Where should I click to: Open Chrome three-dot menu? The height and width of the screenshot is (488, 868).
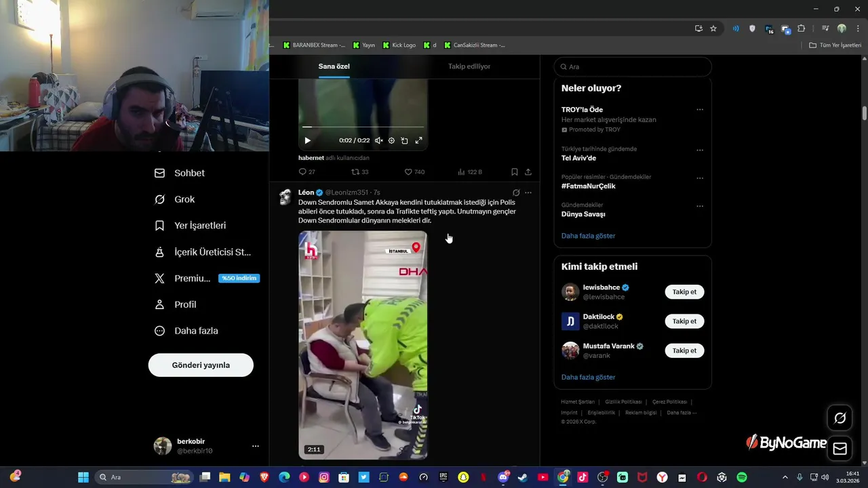pyautogui.click(x=858, y=28)
